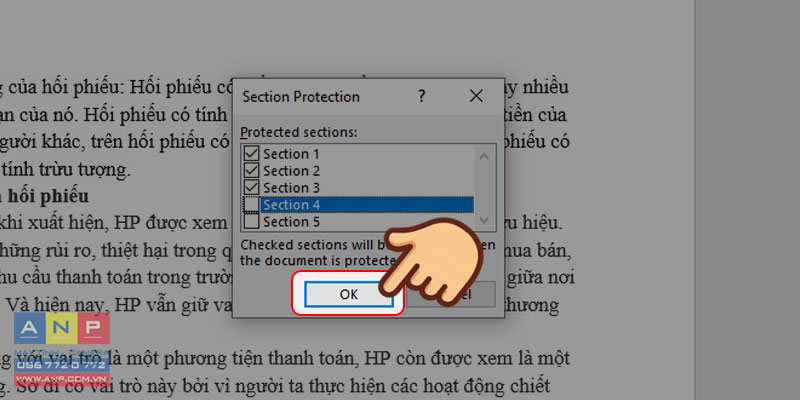The height and width of the screenshot is (400, 800).
Task: Click the sections list scrollbar track
Action: pos(484,188)
